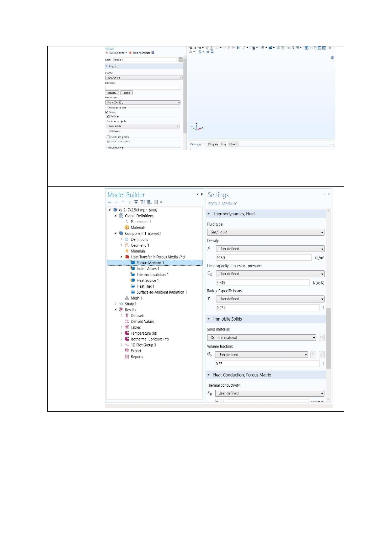Click the Build All Objects icon

(x=131, y=53)
